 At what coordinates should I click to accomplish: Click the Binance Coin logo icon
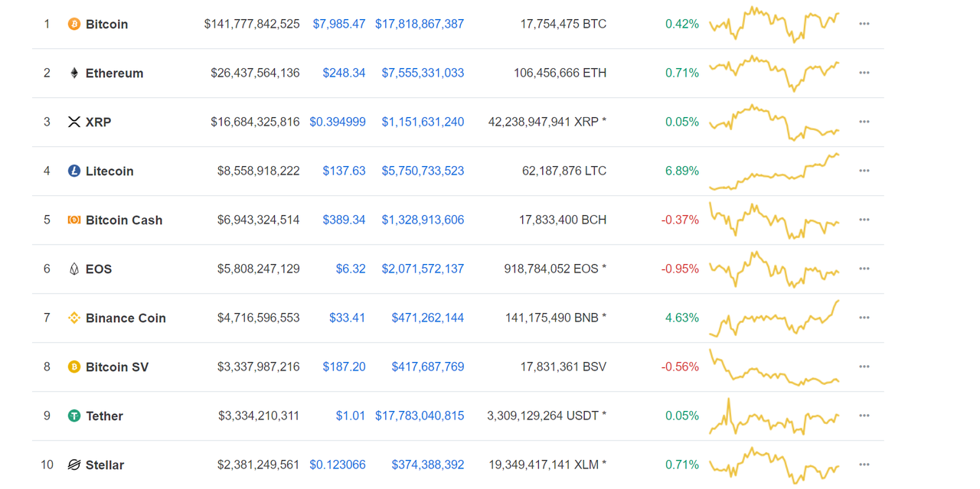pos(74,318)
